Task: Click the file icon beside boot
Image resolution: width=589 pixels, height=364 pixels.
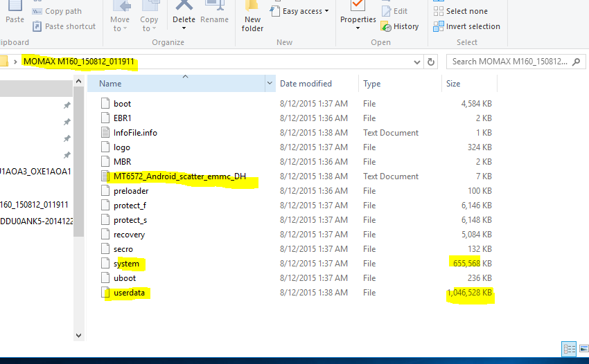Action: [105, 103]
